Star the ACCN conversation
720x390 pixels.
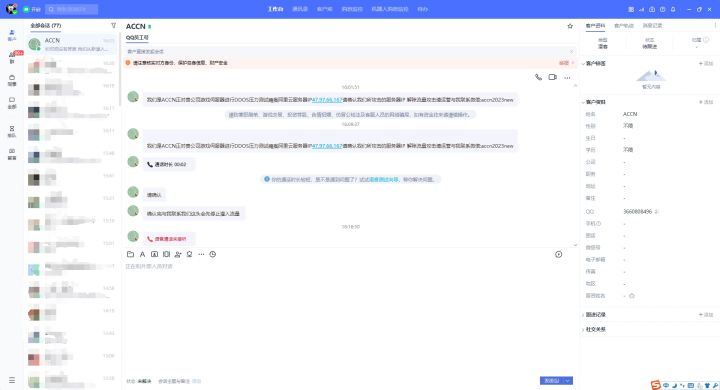pos(570,26)
